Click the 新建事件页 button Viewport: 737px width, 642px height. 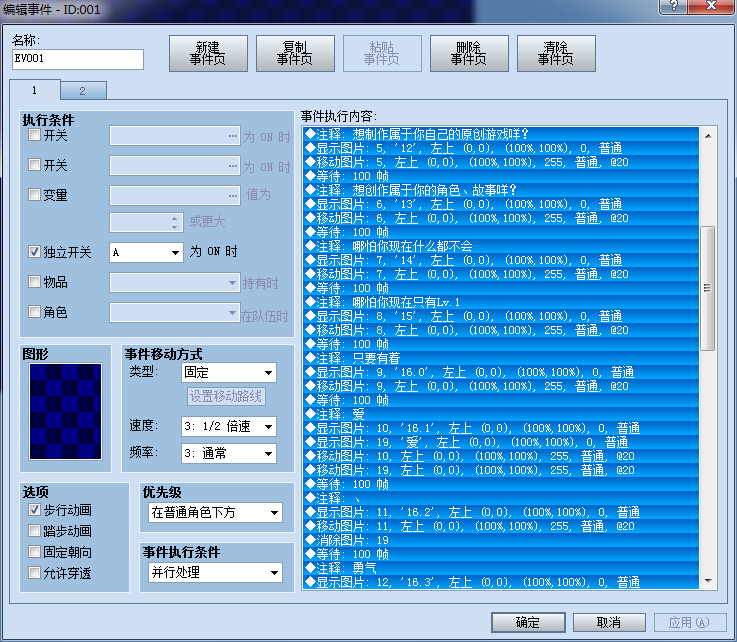pyautogui.click(x=208, y=54)
